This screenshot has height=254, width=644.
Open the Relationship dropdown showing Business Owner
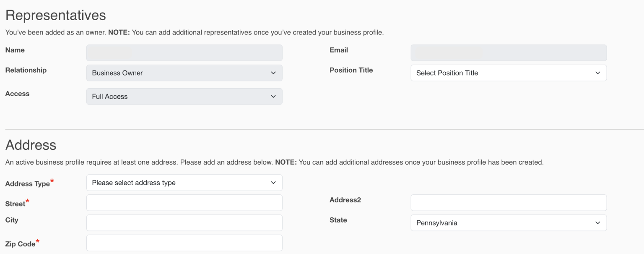click(184, 73)
